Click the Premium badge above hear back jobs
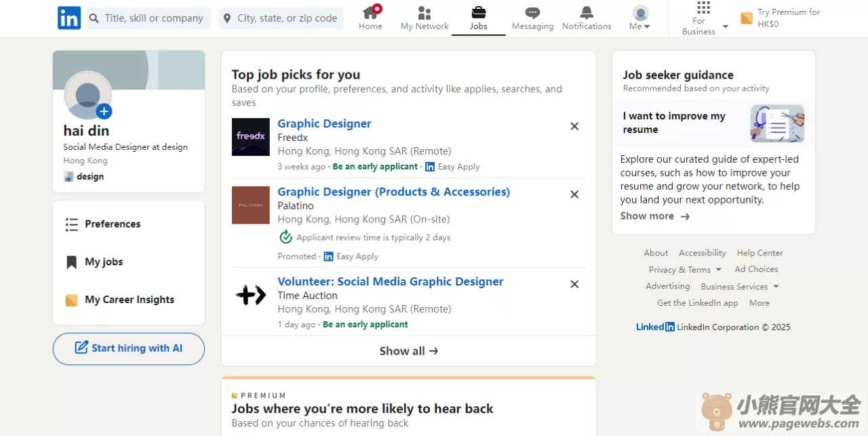Screen dimensions: 868x436 (258, 395)
